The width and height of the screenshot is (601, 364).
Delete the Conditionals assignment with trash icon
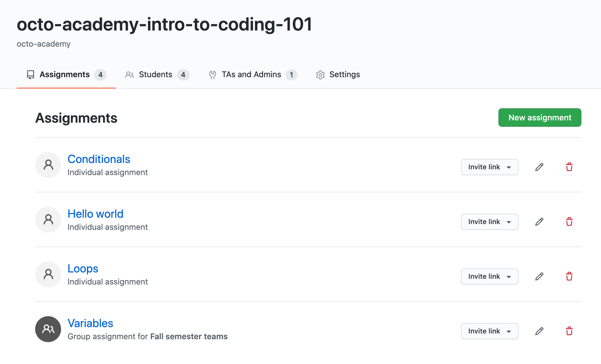click(x=569, y=167)
